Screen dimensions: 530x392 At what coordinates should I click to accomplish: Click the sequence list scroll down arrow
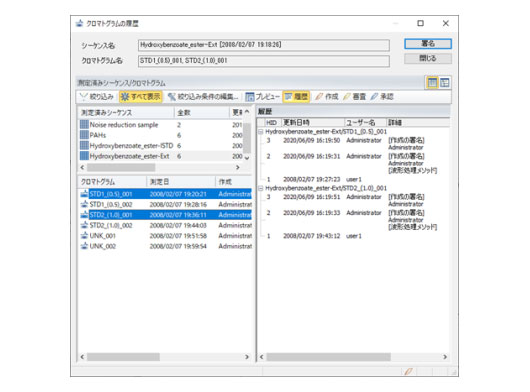[x=247, y=158]
